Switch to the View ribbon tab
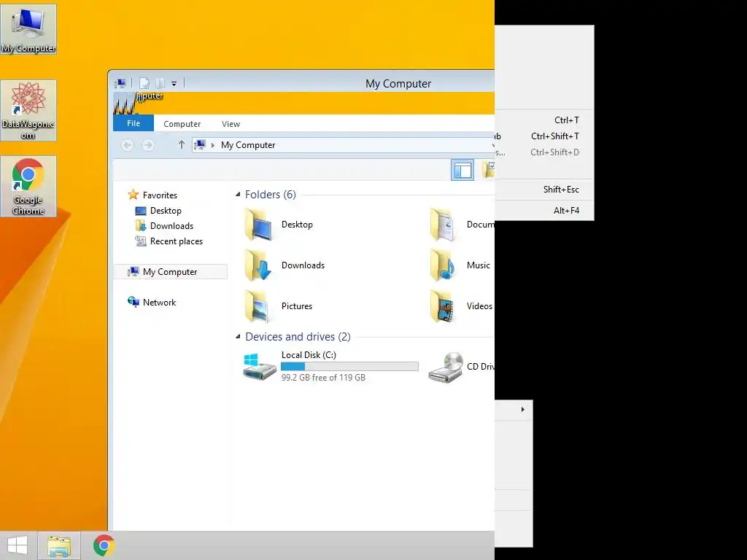Screen dimensions: 747x560 coord(231,124)
